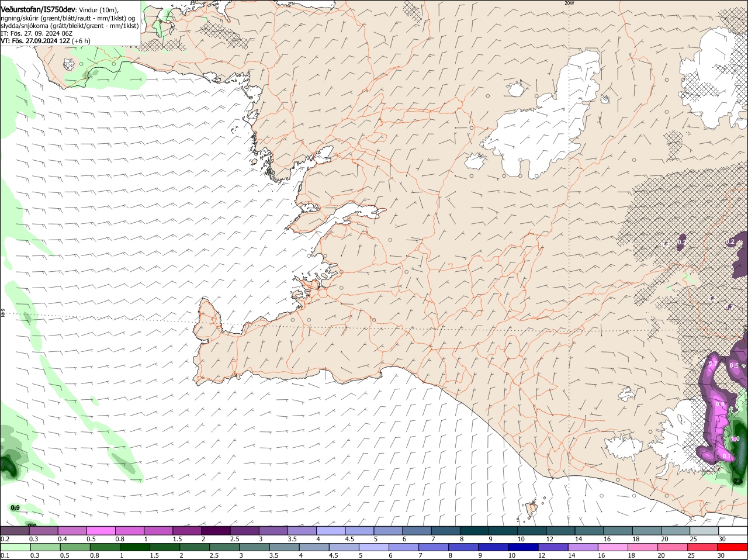Select the pale green 0.1 swatch in rain legend
Viewport: 748px width, 560px height.
[15, 547]
